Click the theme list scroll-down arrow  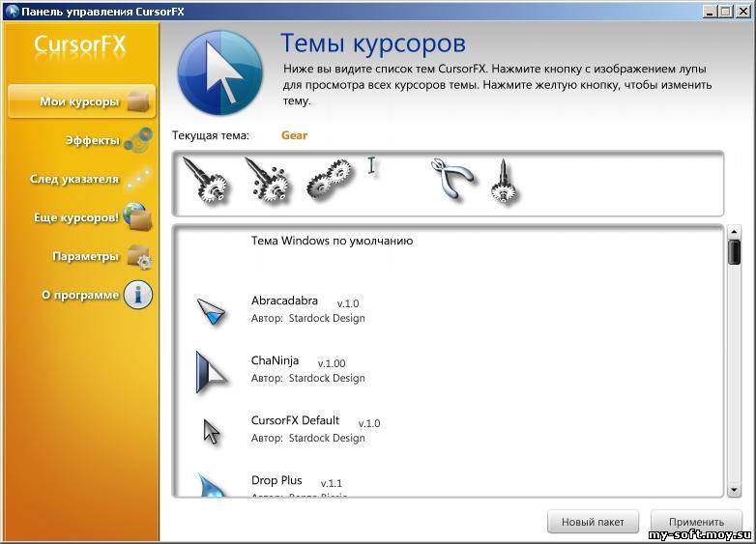point(734,490)
